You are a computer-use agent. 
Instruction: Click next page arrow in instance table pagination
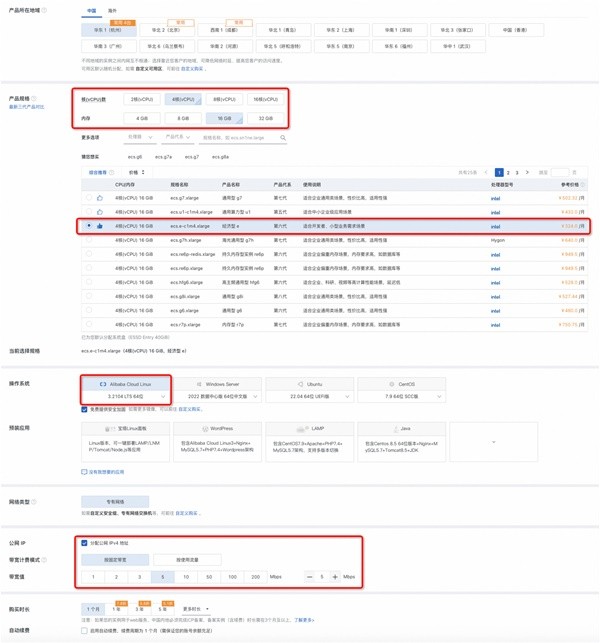(x=528, y=173)
